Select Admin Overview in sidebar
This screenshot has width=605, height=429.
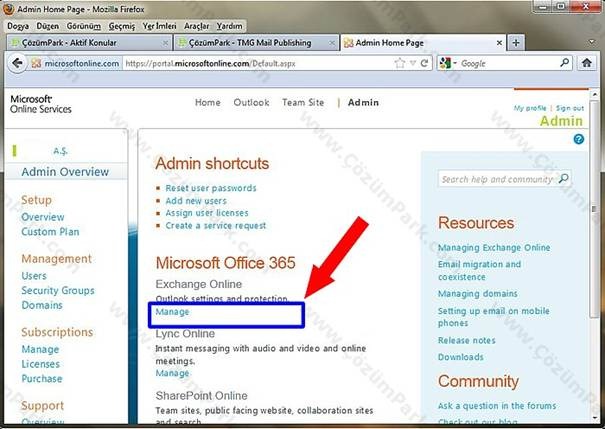click(65, 172)
